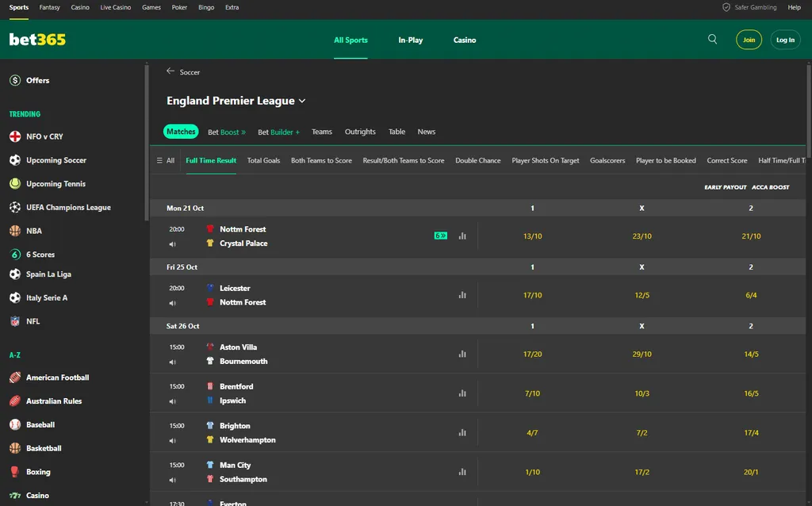Toggle audio icon for Brentford v Ipswich match
Image resolution: width=812 pixels, height=506 pixels.
click(x=172, y=401)
